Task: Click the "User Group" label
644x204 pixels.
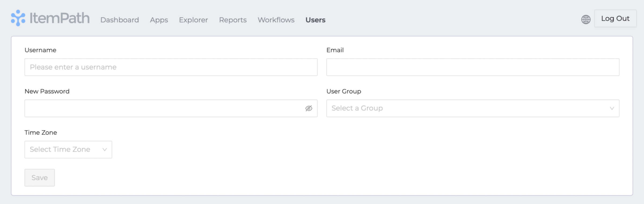Action: (344, 91)
